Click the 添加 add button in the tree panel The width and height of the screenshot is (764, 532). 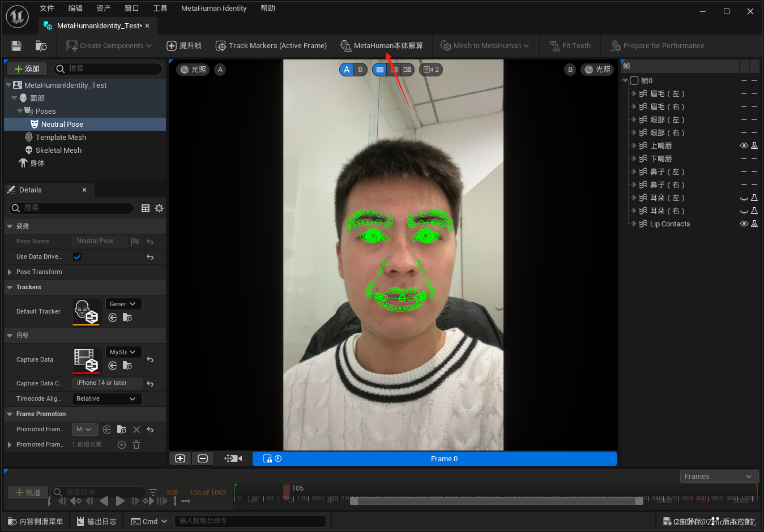click(27, 69)
